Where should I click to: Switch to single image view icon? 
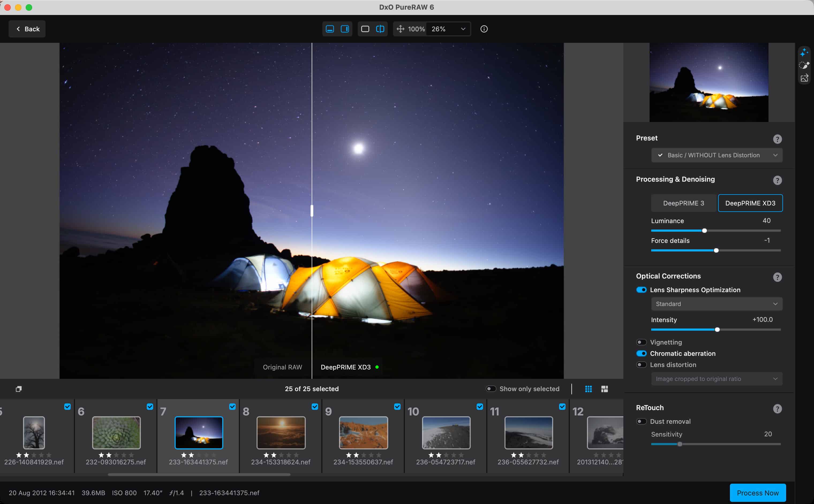tap(365, 29)
